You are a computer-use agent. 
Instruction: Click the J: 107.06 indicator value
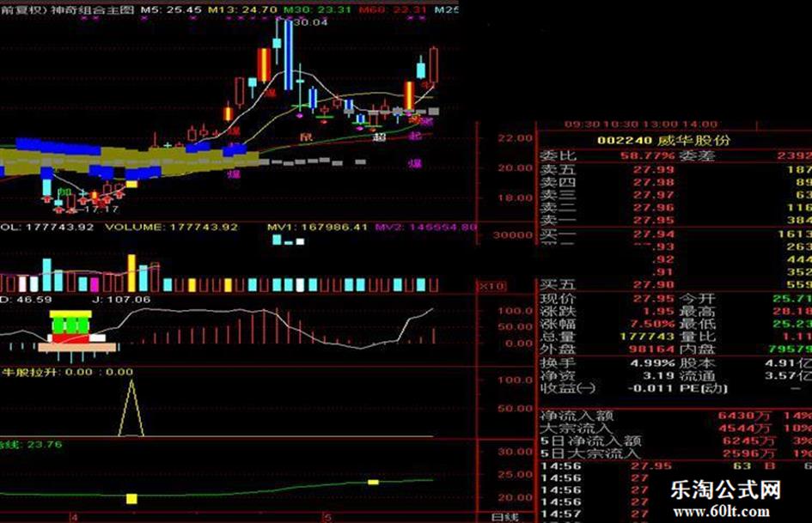(x=121, y=300)
